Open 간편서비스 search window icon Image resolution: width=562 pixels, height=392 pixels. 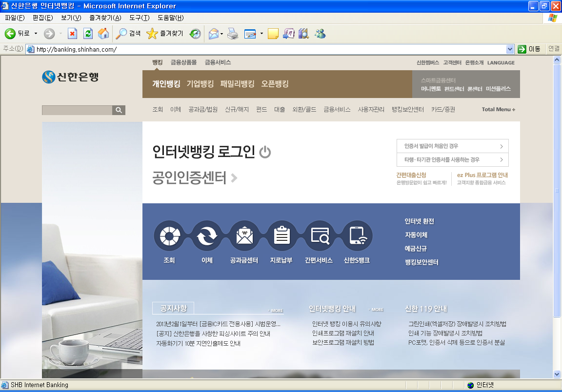click(320, 236)
